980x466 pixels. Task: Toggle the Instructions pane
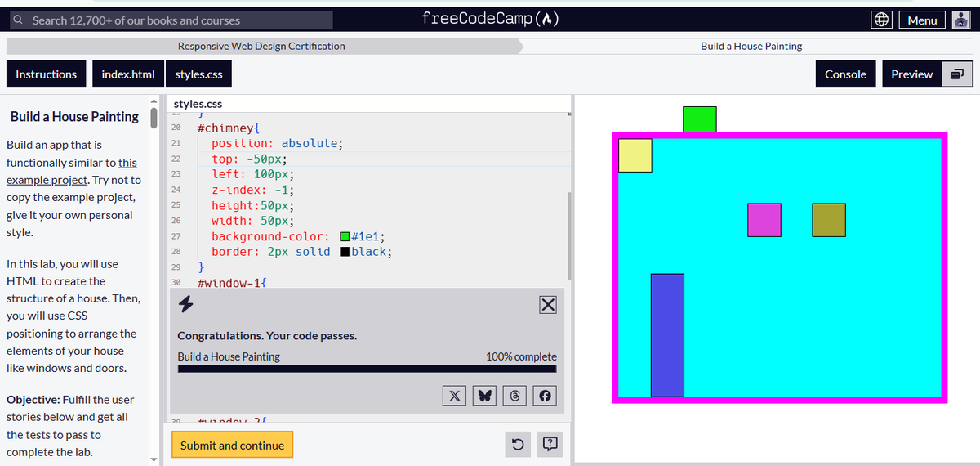click(x=47, y=74)
